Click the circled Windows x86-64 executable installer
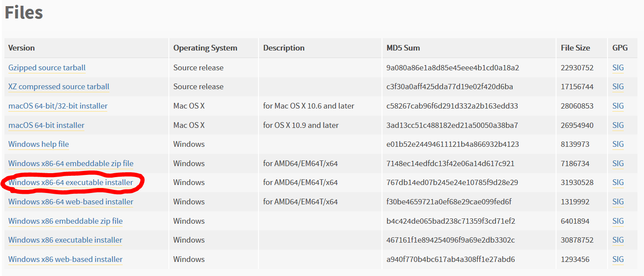The image size is (644, 276). [70, 182]
